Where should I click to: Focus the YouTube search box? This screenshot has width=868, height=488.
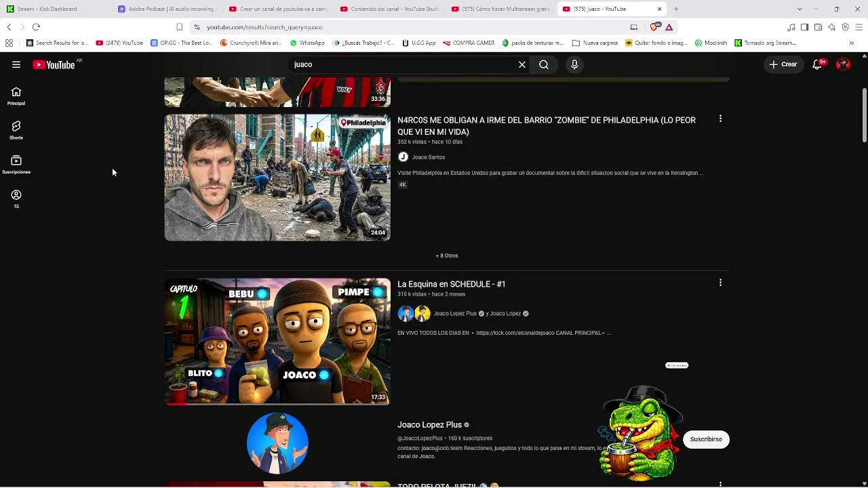pos(403,64)
